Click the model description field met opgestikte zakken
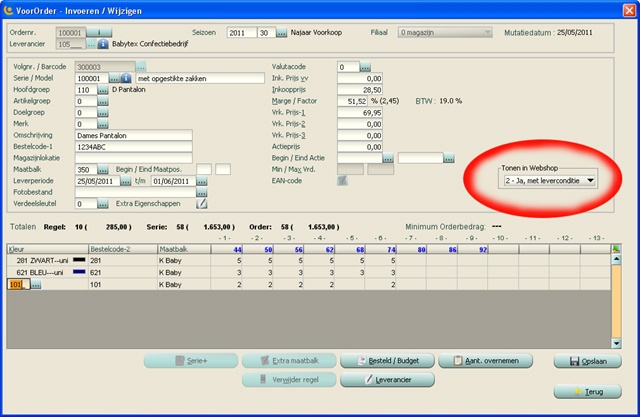 (x=200, y=78)
